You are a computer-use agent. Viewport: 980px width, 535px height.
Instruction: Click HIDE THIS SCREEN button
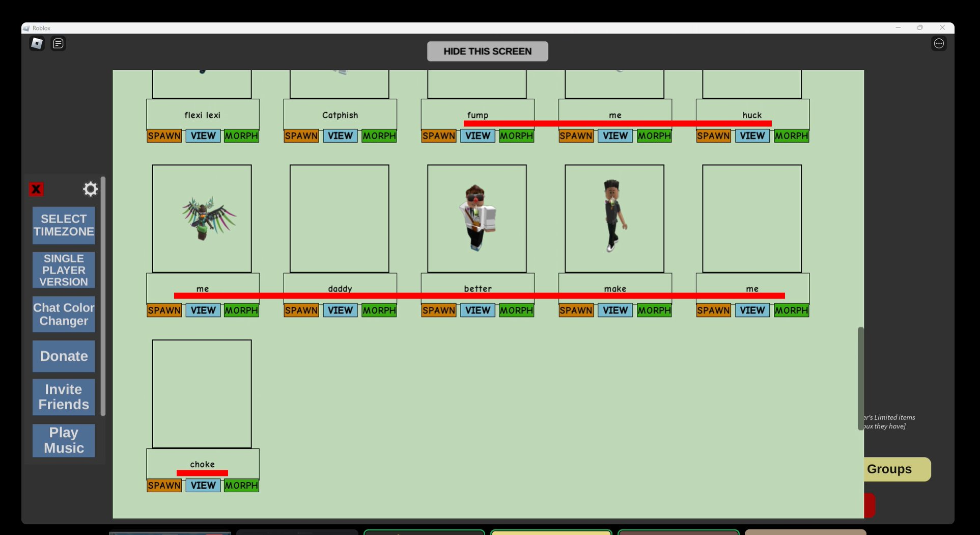point(487,51)
